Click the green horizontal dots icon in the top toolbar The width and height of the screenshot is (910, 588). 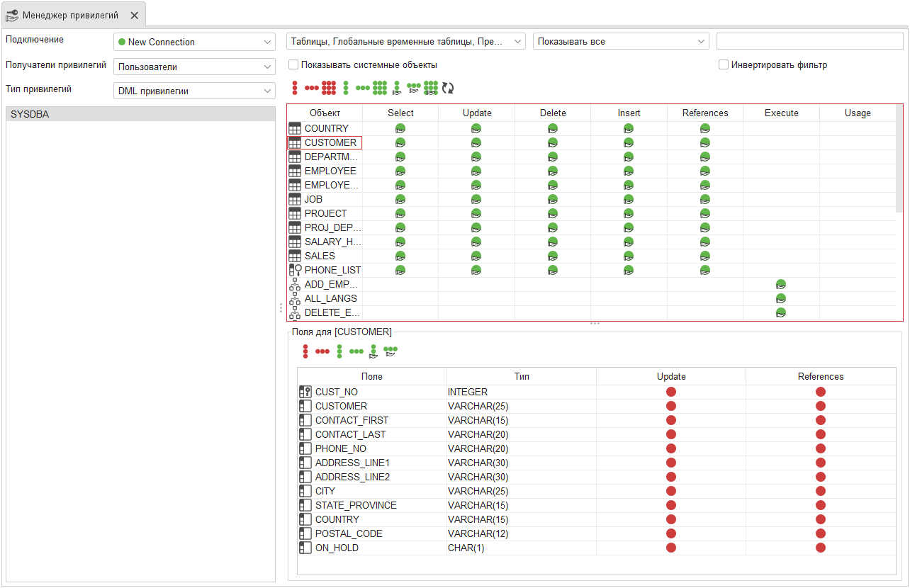click(363, 88)
